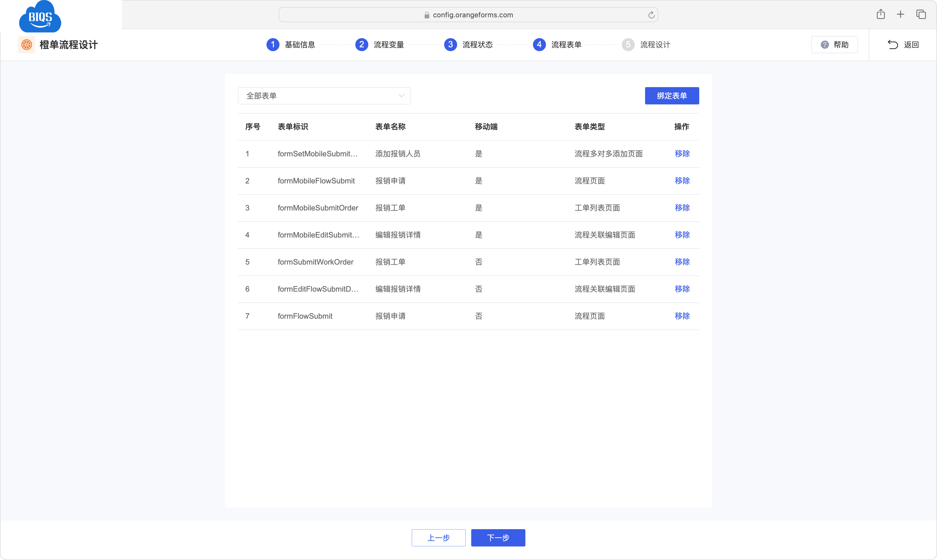Click the 绑定表单 button
937x560 pixels.
(x=672, y=96)
